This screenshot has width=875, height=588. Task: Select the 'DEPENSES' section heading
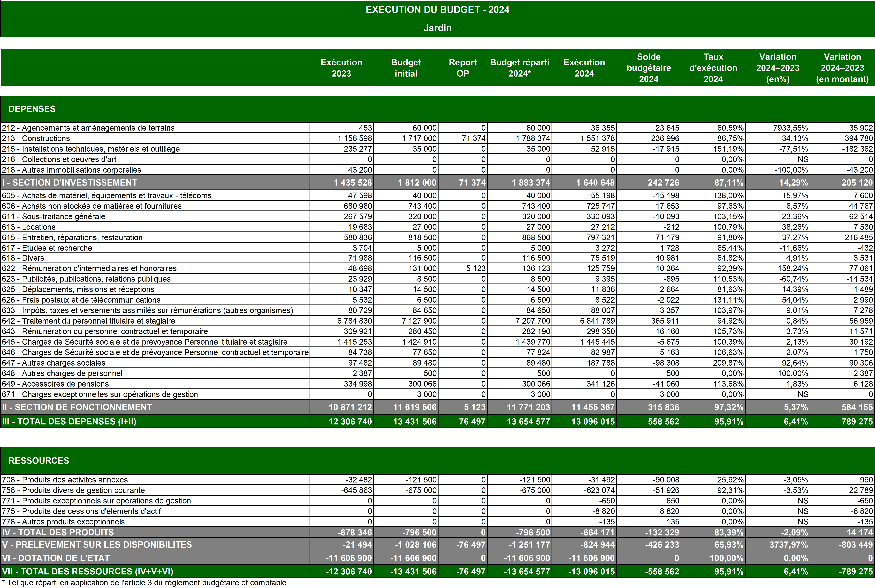pyautogui.click(x=32, y=109)
